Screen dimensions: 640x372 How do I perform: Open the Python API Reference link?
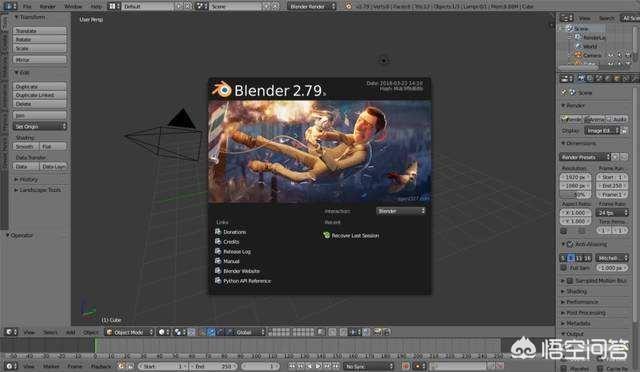coord(247,281)
